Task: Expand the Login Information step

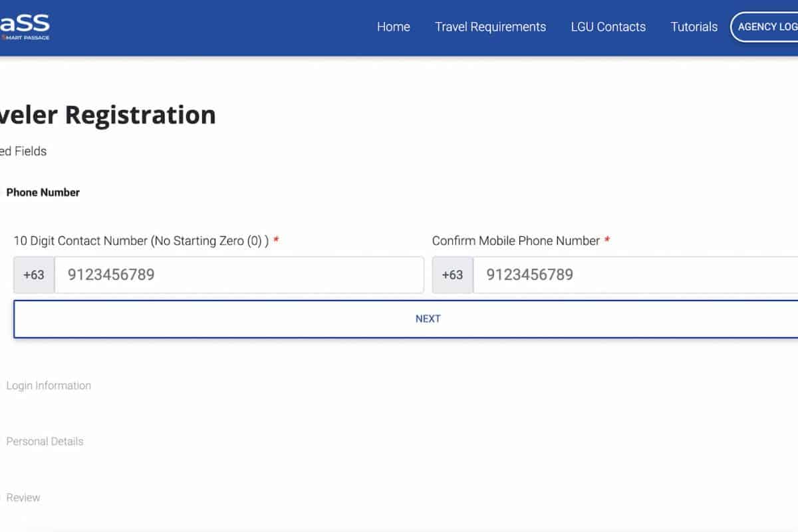Action: coord(49,386)
